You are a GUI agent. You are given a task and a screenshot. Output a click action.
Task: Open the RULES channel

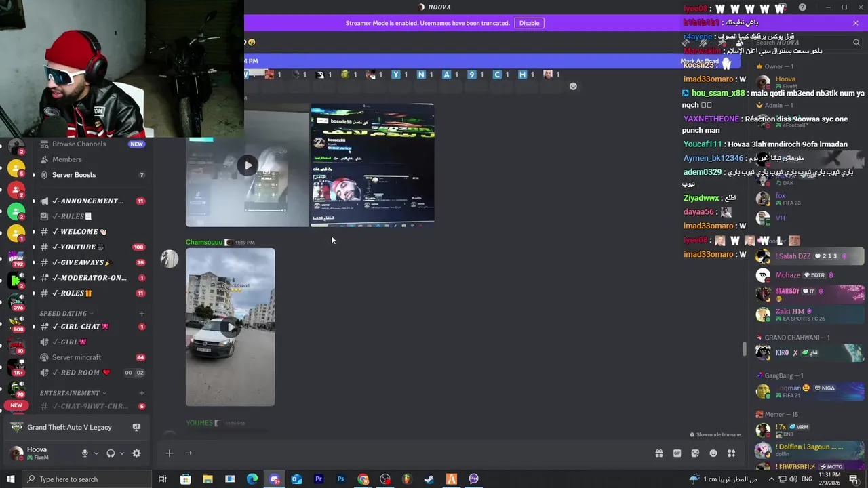point(71,216)
